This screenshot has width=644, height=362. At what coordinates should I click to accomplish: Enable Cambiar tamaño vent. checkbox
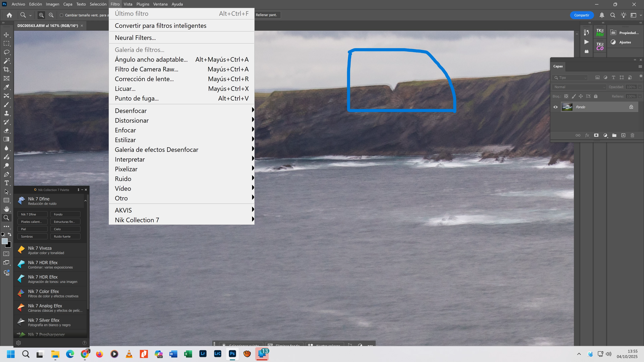[x=62, y=15]
